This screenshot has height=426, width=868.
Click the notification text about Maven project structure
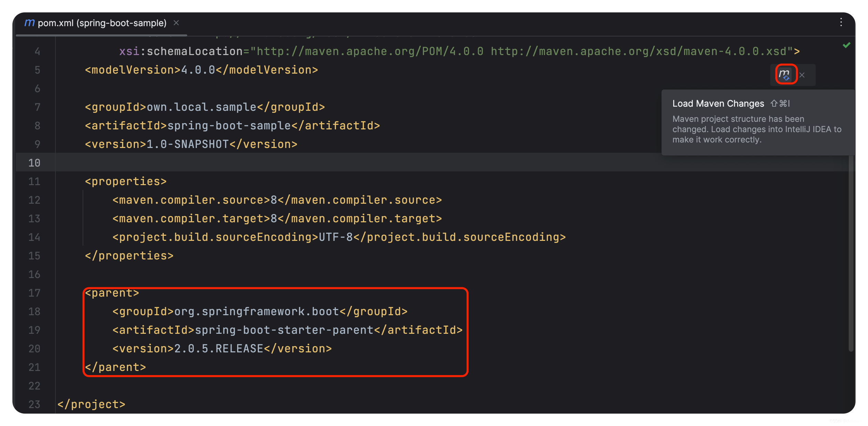pos(757,129)
